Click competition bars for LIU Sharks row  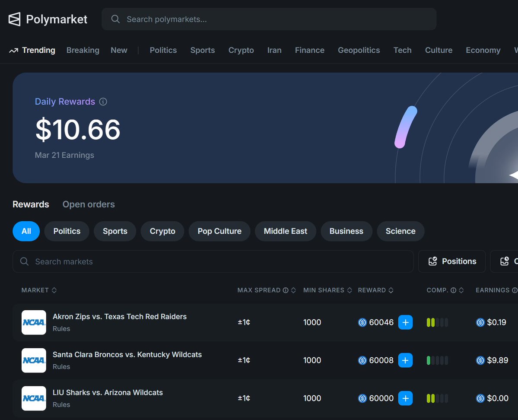point(437,398)
